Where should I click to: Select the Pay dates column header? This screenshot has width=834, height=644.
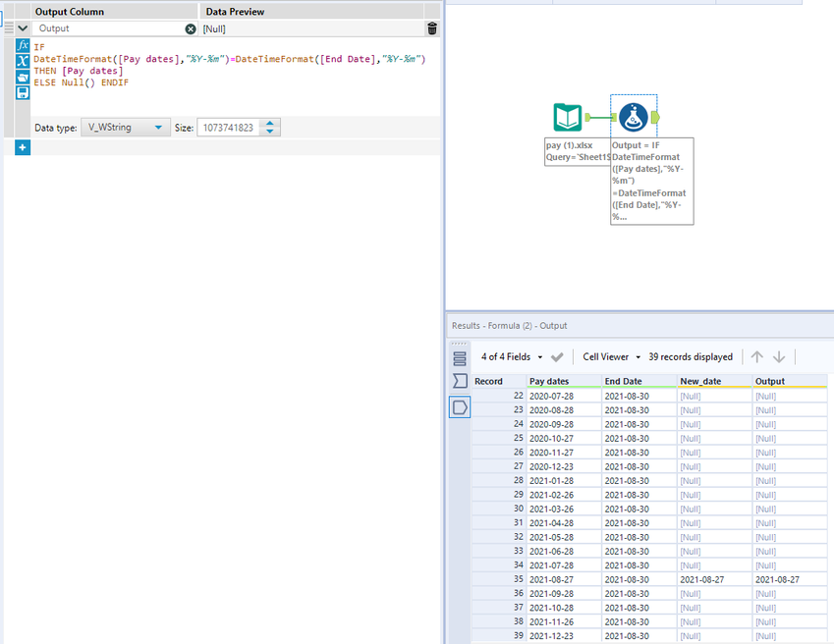tap(563, 381)
